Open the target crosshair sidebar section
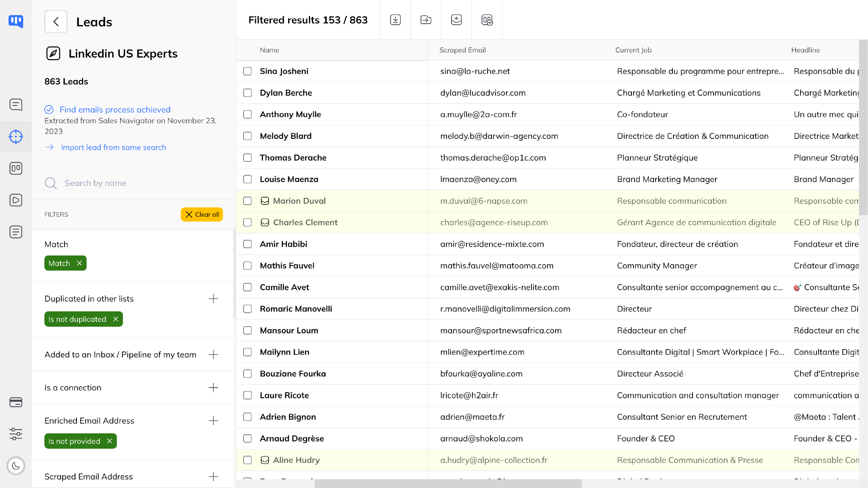This screenshot has width=868, height=488. pos(16,136)
